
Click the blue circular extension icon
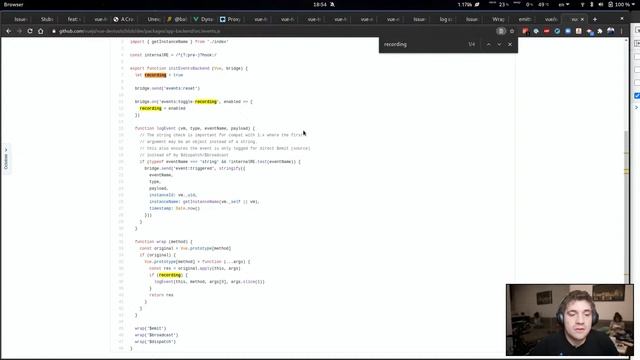(x=557, y=31)
